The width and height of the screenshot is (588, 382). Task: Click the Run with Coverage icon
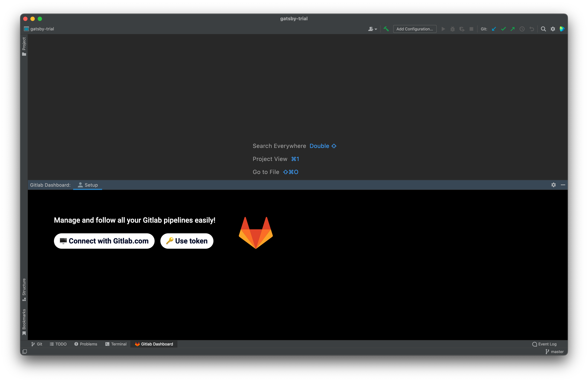pos(462,29)
